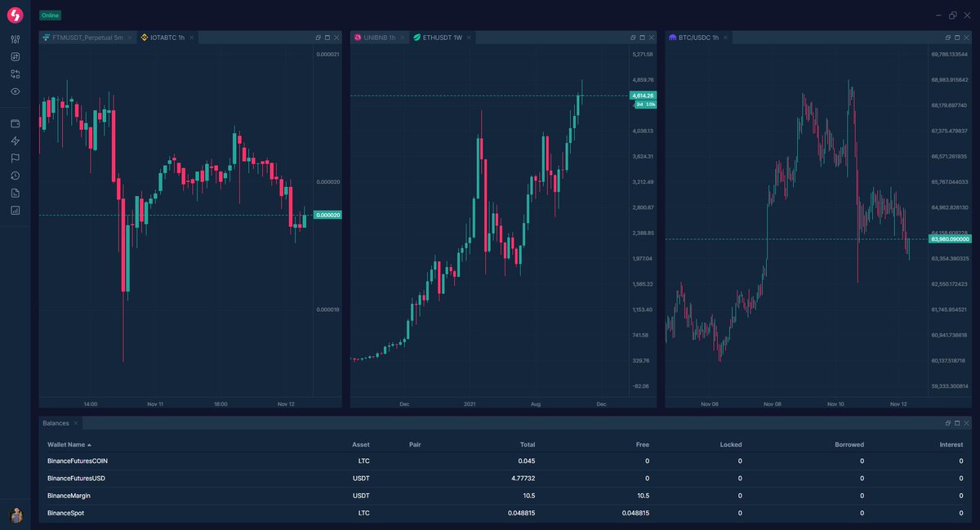Screen dimensions: 980x530
Task: Select the BinanceSpot wallet row
Action: pos(506,513)
